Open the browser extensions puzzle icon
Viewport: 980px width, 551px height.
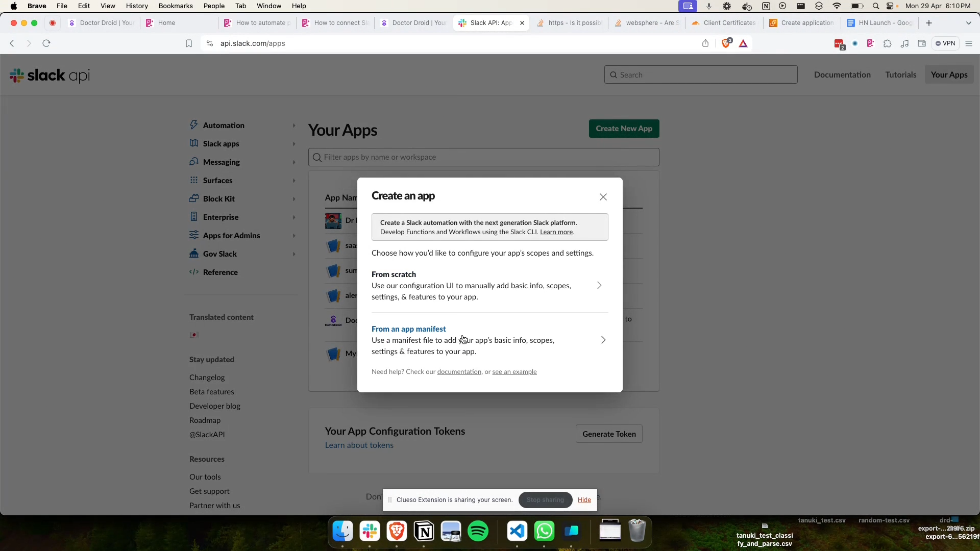click(887, 43)
